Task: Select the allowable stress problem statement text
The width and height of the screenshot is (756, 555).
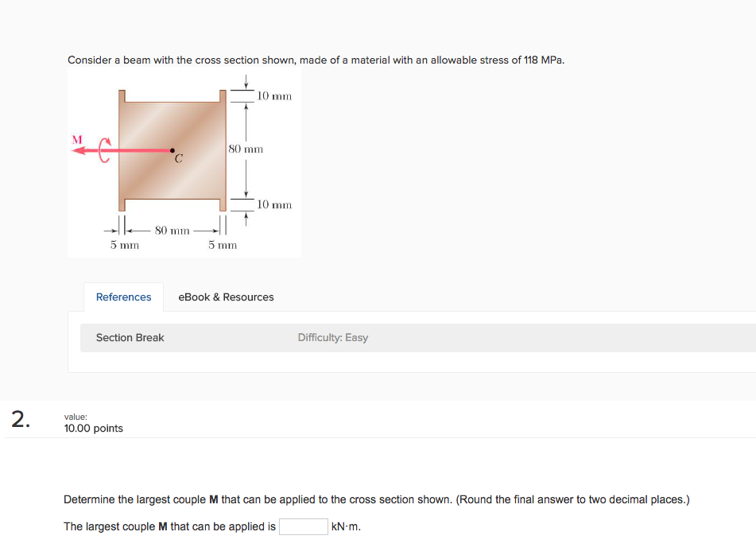Action: pyautogui.click(x=316, y=60)
